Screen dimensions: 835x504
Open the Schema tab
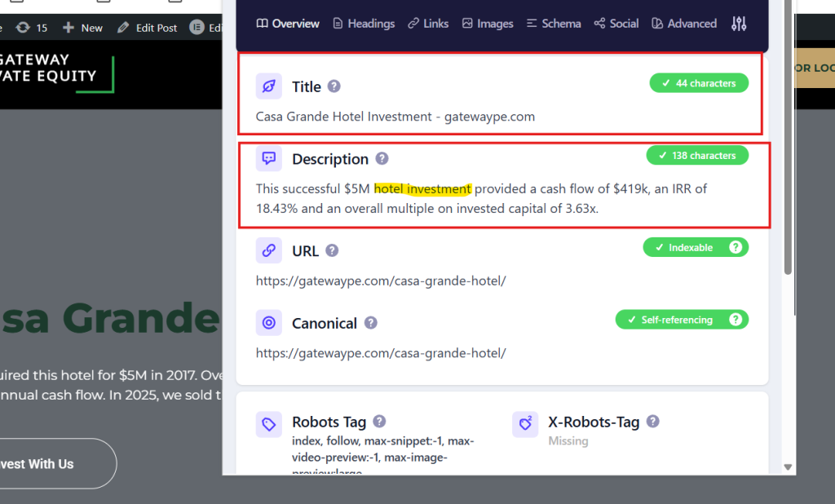tap(554, 24)
